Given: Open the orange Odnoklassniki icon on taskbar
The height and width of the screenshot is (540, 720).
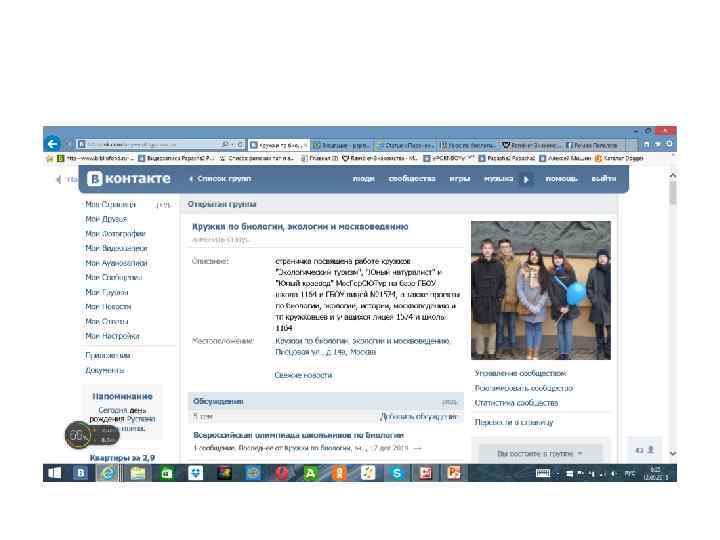Looking at the screenshot, I should [x=339, y=473].
